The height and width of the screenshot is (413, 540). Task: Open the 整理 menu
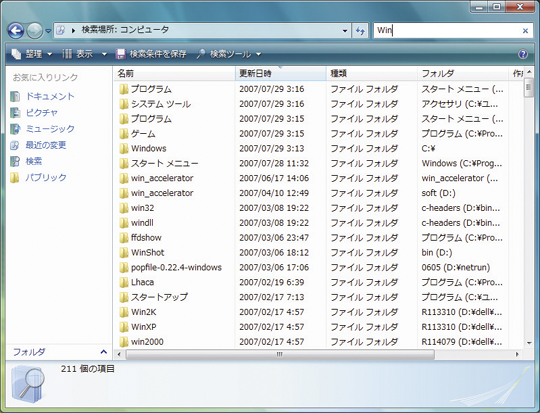32,54
